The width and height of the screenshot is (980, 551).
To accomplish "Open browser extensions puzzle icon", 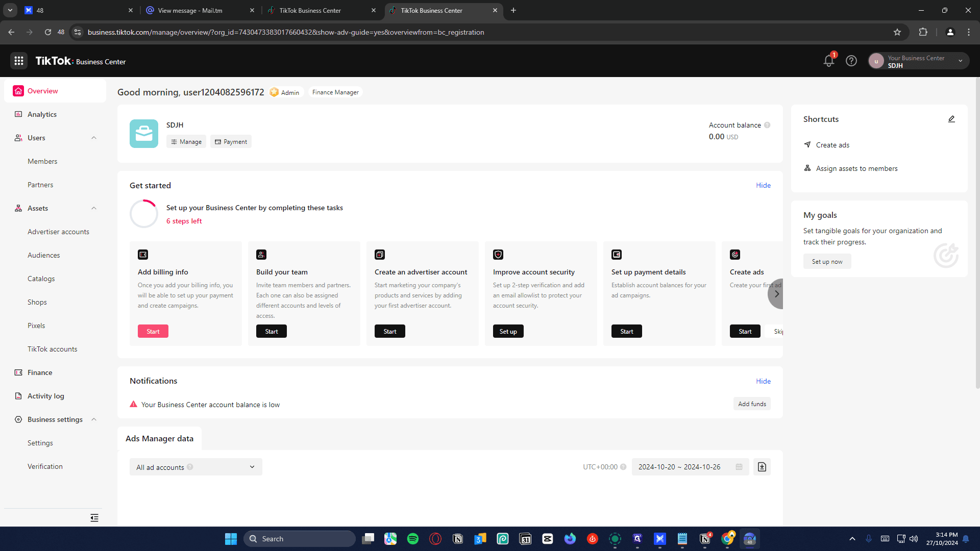I will tap(923, 32).
